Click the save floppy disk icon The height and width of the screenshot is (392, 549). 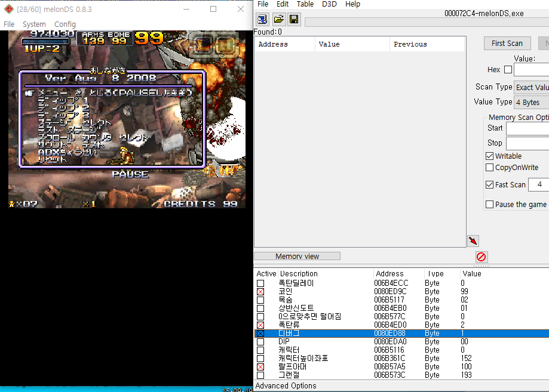[294, 19]
